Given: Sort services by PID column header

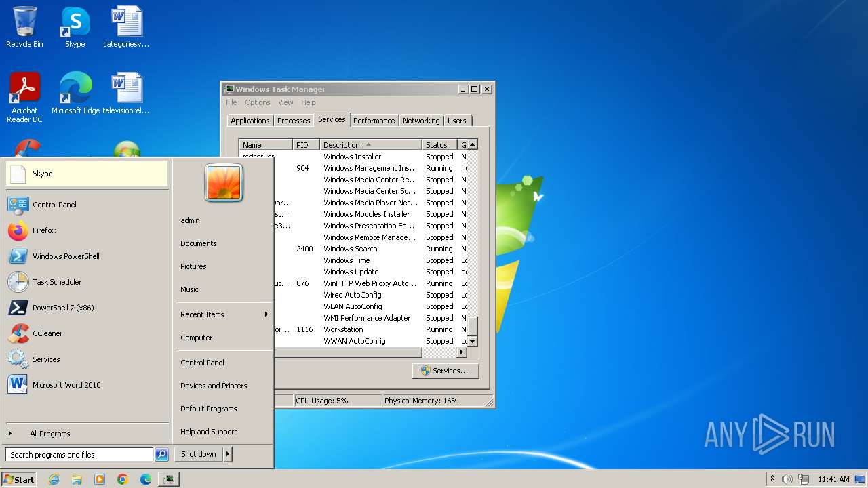Looking at the screenshot, I should point(306,145).
